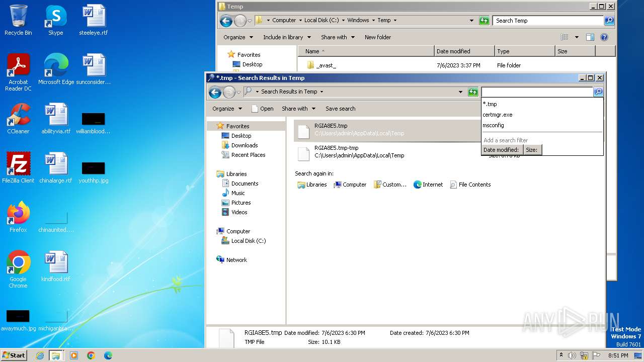Open Skype desktop shortcut
Image resolution: width=644 pixels, height=362 pixels.
tap(55, 20)
